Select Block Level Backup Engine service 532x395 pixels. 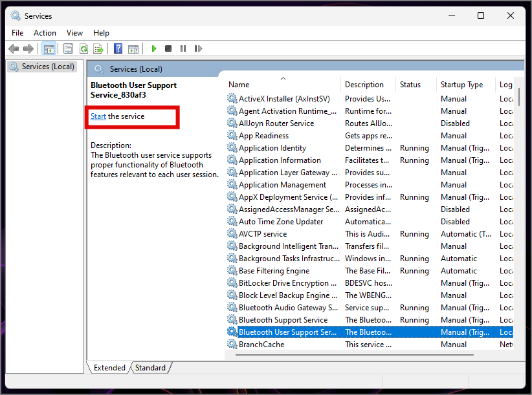(370, 295)
